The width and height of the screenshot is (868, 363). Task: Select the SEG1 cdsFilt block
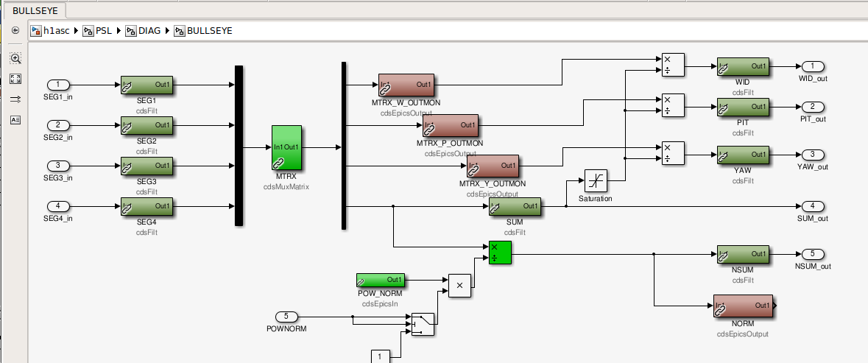tap(147, 85)
